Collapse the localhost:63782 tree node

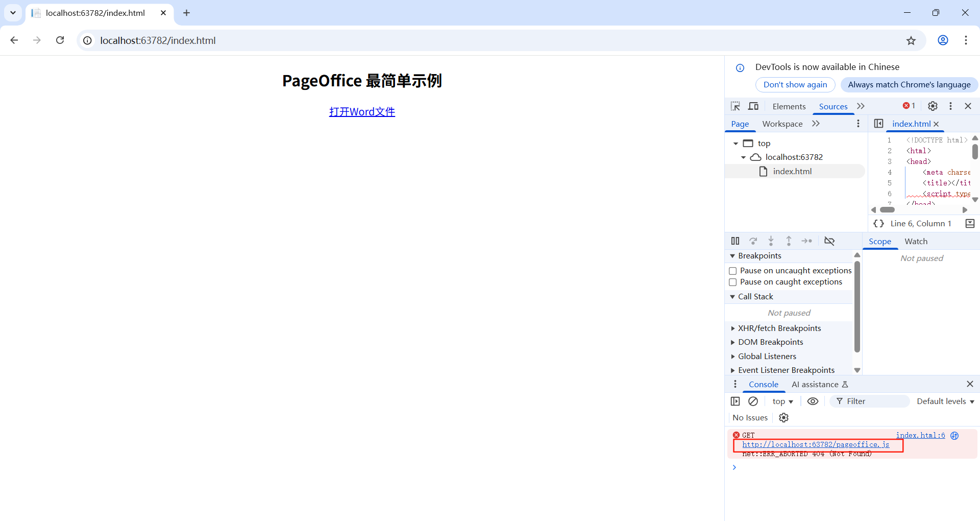click(x=743, y=157)
